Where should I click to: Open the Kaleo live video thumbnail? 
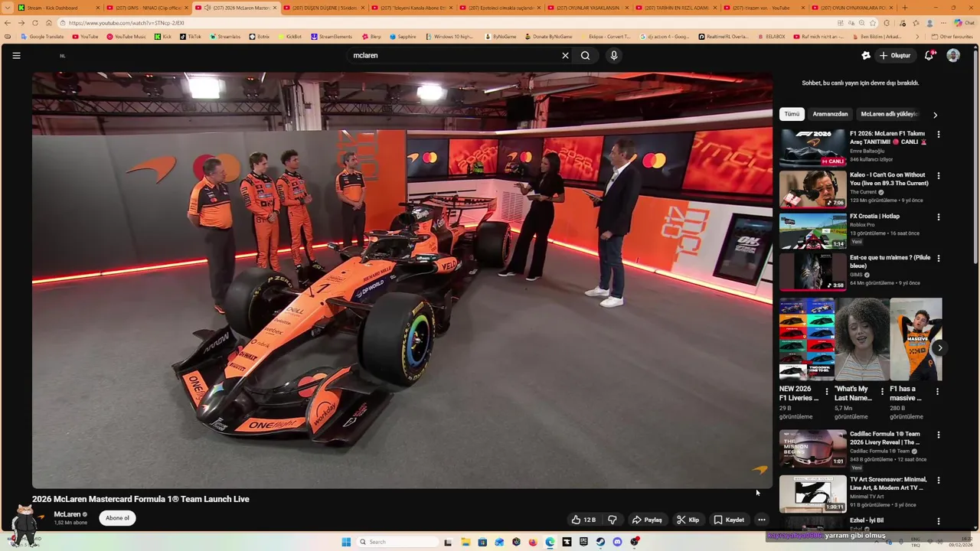[x=812, y=189]
